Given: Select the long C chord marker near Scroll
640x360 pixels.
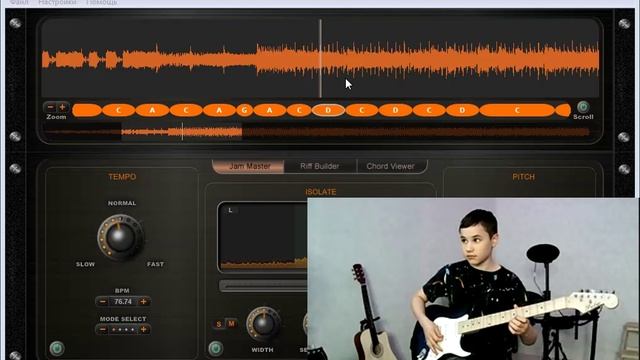Looking at the screenshot, I should pos(517,110).
